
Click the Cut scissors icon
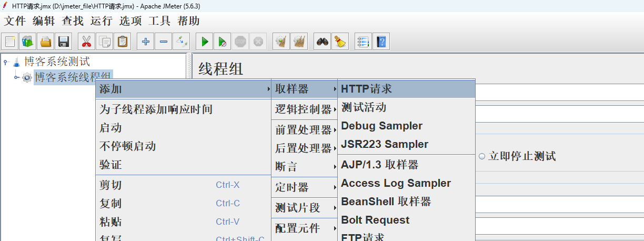[x=87, y=41]
